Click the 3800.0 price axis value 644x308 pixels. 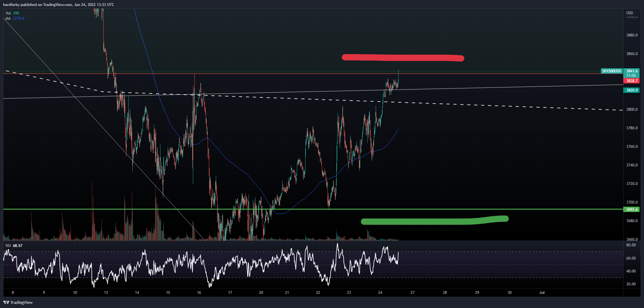click(x=632, y=109)
